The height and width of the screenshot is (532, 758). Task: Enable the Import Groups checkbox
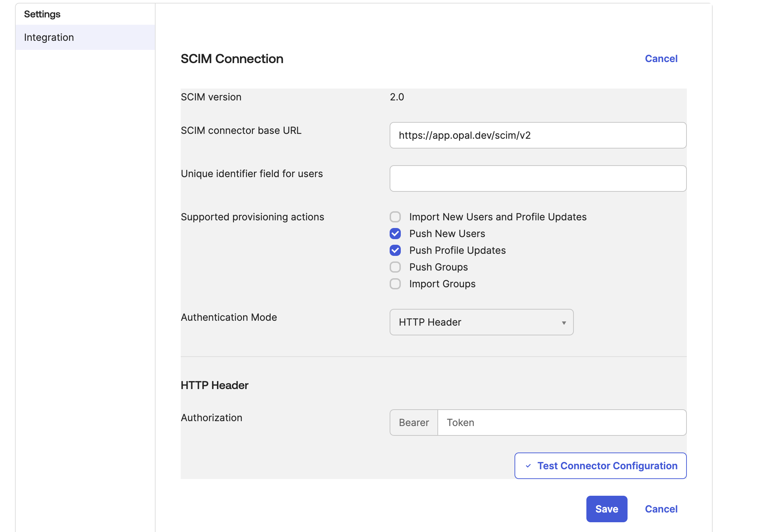(395, 284)
